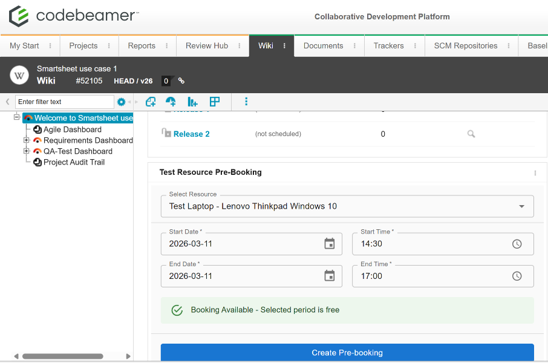Click the tree scrollbar left arrow
This screenshot has width=548, height=363.
[16, 356]
